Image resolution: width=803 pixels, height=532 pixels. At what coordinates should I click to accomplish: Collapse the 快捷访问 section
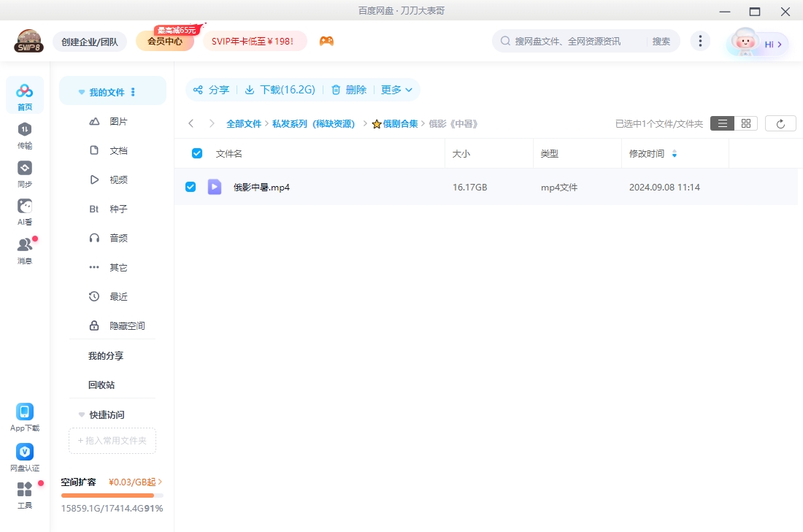[81, 415]
